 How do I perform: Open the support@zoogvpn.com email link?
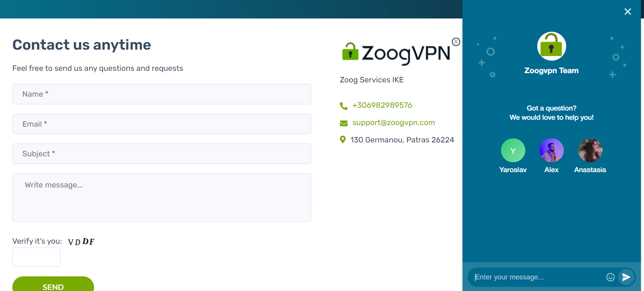[x=393, y=123]
